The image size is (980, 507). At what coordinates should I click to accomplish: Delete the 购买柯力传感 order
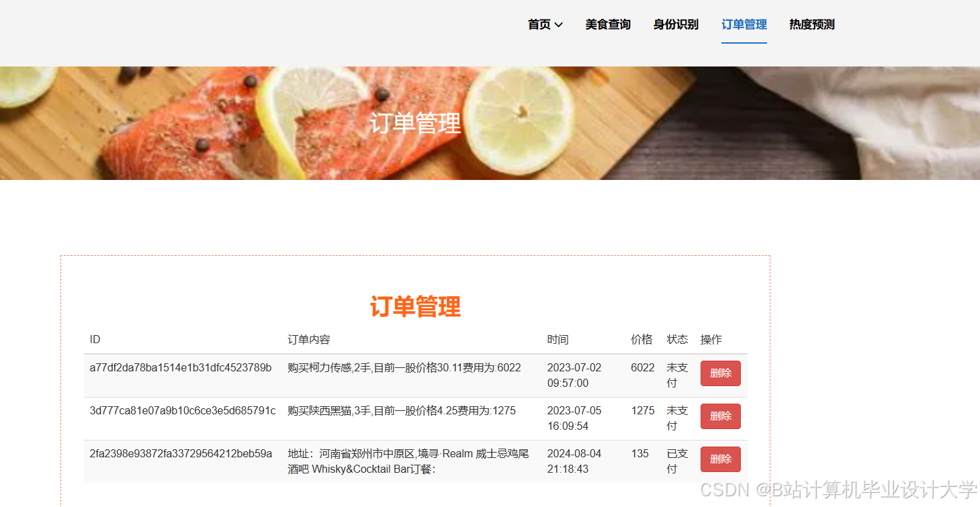click(x=721, y=373)
